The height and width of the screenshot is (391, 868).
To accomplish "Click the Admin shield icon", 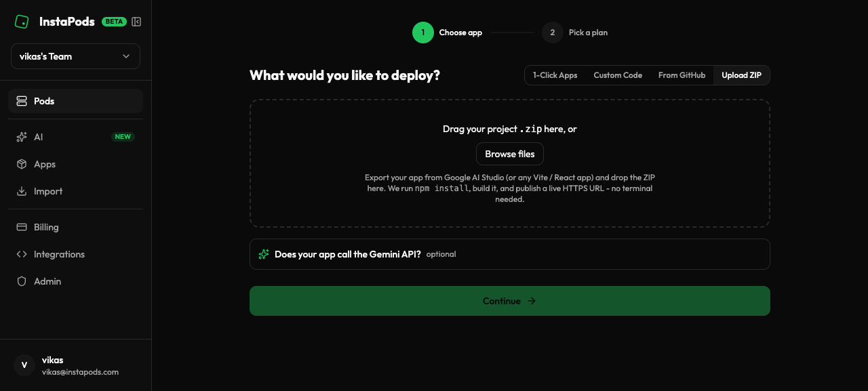I will (x=21, y=281).
